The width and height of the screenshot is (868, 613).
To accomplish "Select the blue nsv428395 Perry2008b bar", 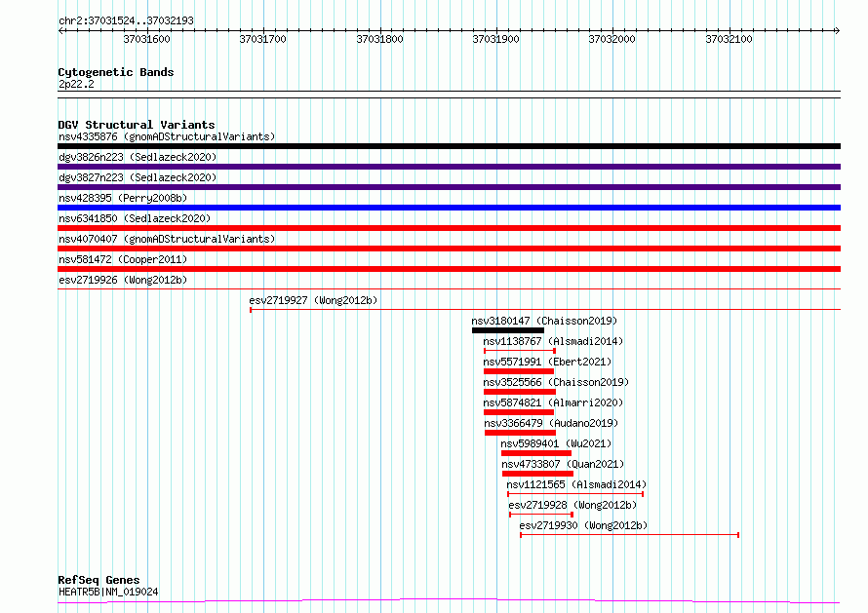I will [449, 208].
